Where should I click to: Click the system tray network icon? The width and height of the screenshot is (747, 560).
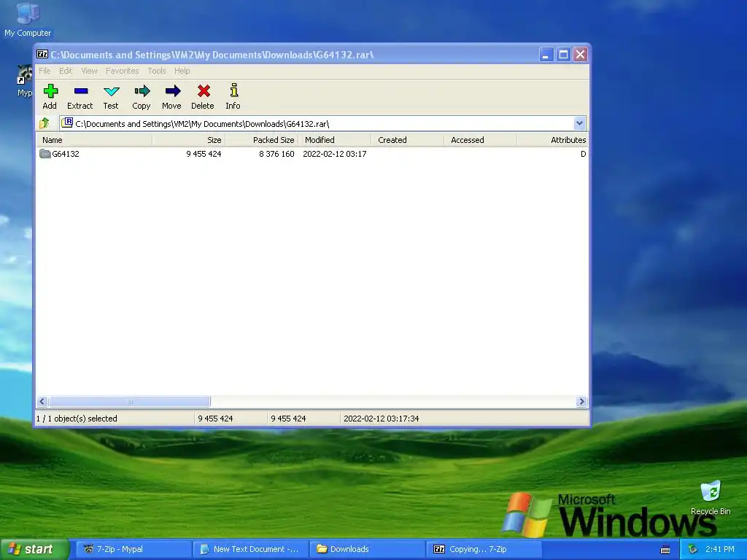[693, 549]
